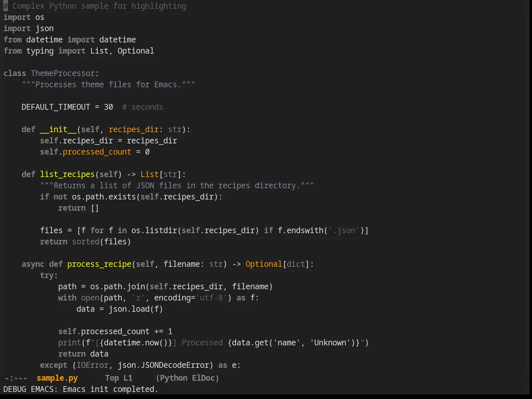
Task: Click the sample.py buffer name in mode line
Action: (x=57, y=378)
